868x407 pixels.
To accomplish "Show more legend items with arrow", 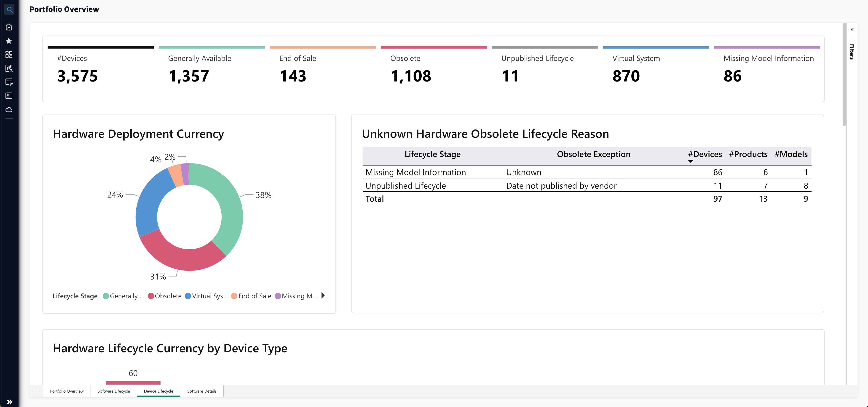I will coord(323,295).
